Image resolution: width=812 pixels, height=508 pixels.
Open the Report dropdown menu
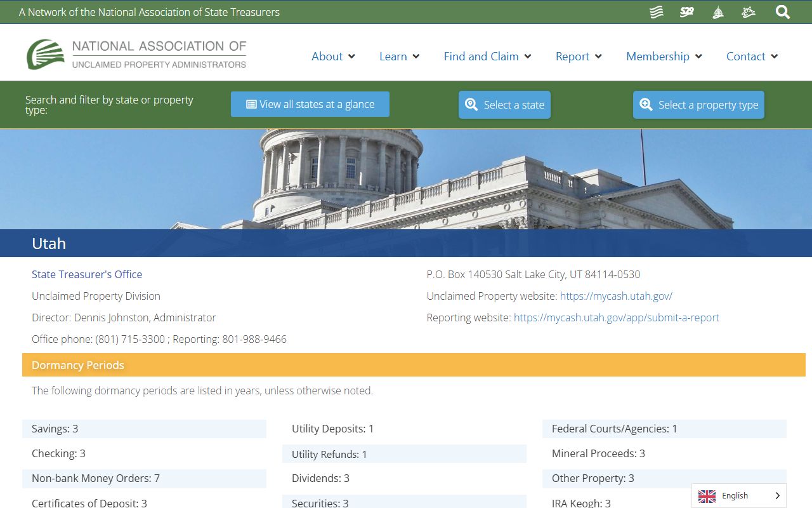(579, 57)
